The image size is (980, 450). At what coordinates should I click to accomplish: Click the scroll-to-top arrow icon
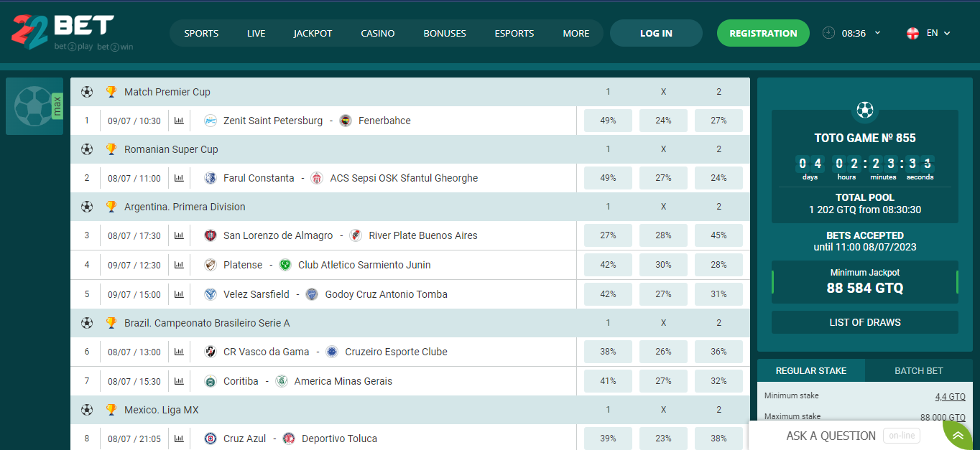coord(958,436)
